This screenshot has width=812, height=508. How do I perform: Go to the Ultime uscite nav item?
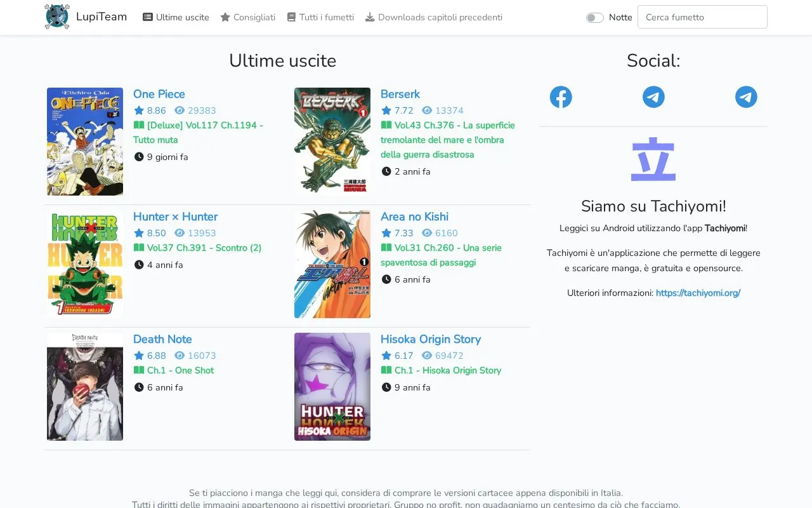click(x=176, y=17)
